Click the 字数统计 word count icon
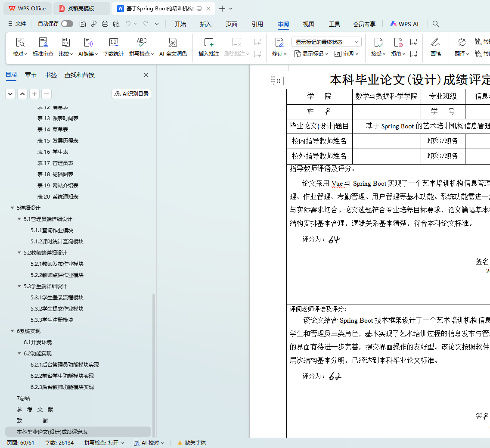Viewport: 490px width, 448px height. click(x=113, y=43)
